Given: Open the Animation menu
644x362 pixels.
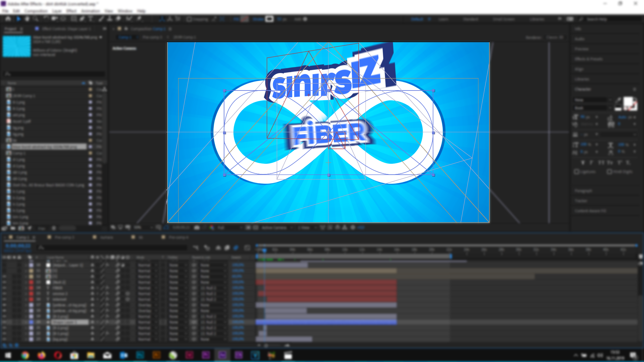Looking at the screenshot, I should click(91, 11).
